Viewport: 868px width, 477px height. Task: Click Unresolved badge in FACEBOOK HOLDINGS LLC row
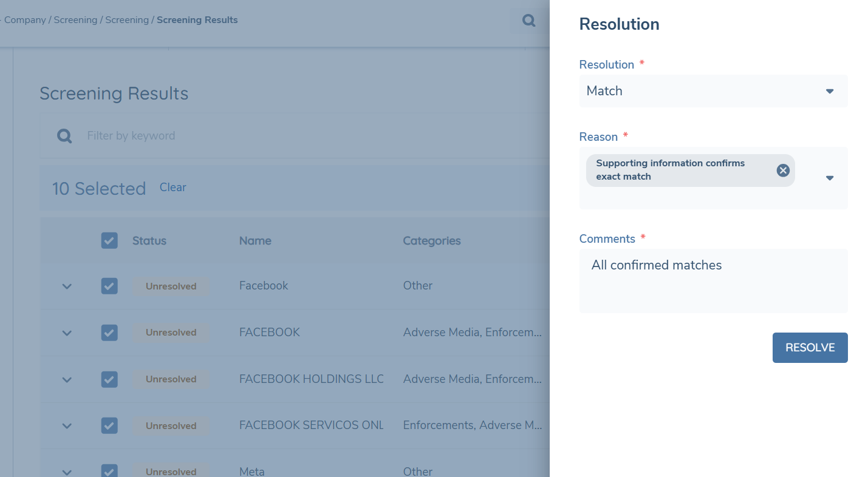[171, 379]
